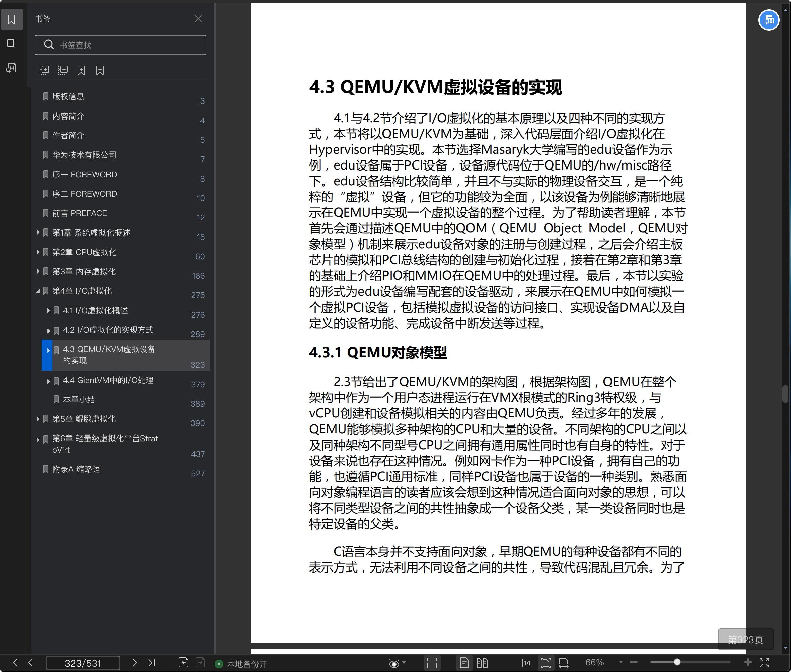The width and height of the screenshot is (791, 672).
Task: Click the fit page icon
Action: [x=545, y=663]
